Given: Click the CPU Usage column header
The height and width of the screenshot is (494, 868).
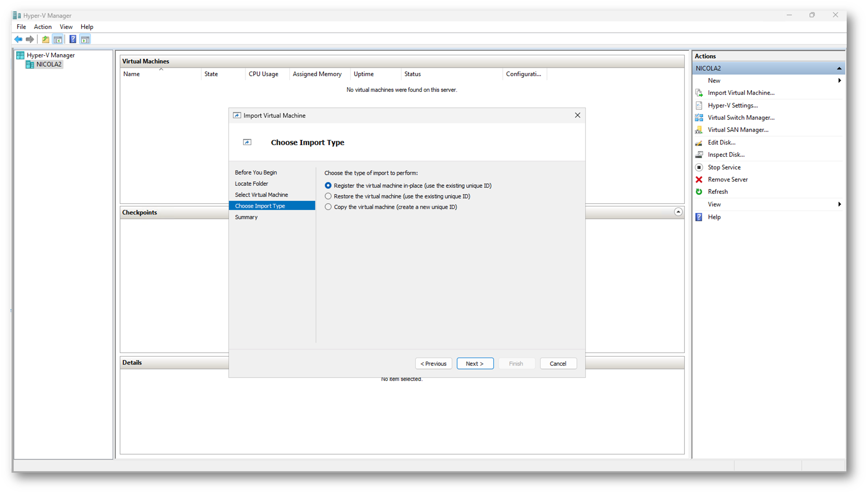Looking at the screenshot, I should pos(267,74).
